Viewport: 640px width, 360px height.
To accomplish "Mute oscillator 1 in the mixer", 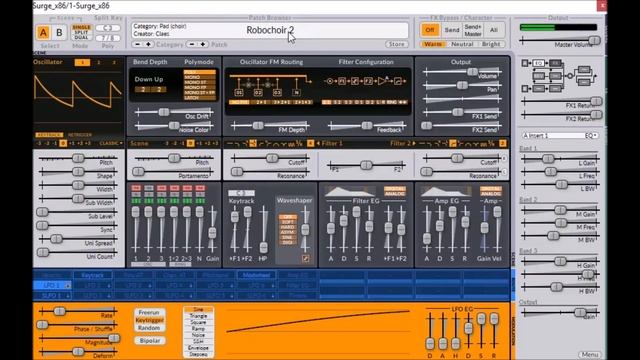I will click(x=136, y=188).
